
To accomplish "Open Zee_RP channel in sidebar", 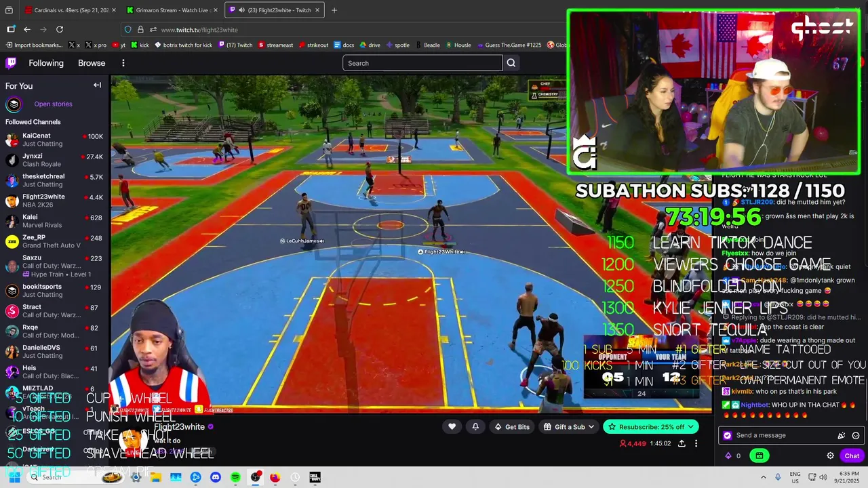I will [54, 241].
